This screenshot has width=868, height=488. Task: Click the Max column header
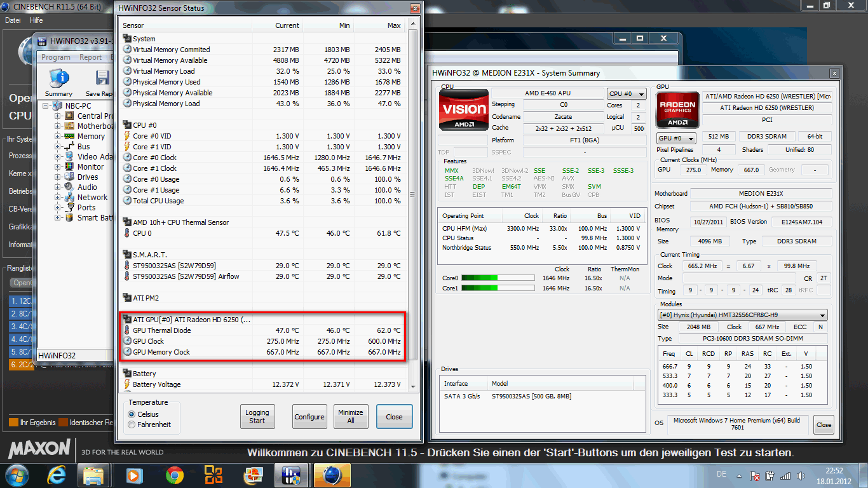(x=379, y=25)
